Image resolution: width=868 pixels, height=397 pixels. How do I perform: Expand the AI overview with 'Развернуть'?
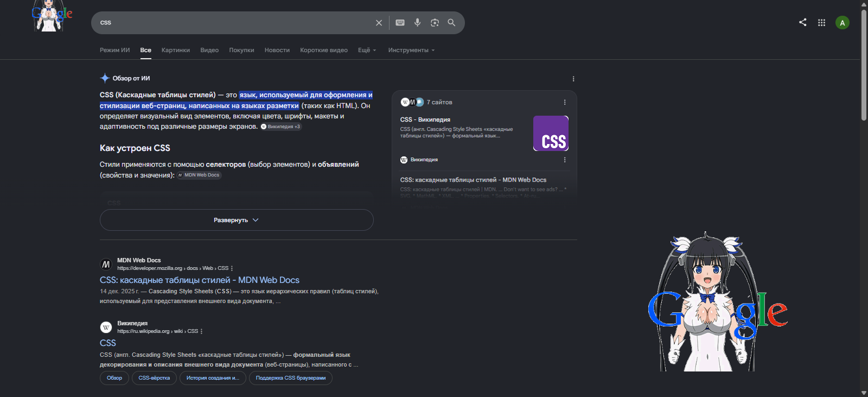click(237, 220)
